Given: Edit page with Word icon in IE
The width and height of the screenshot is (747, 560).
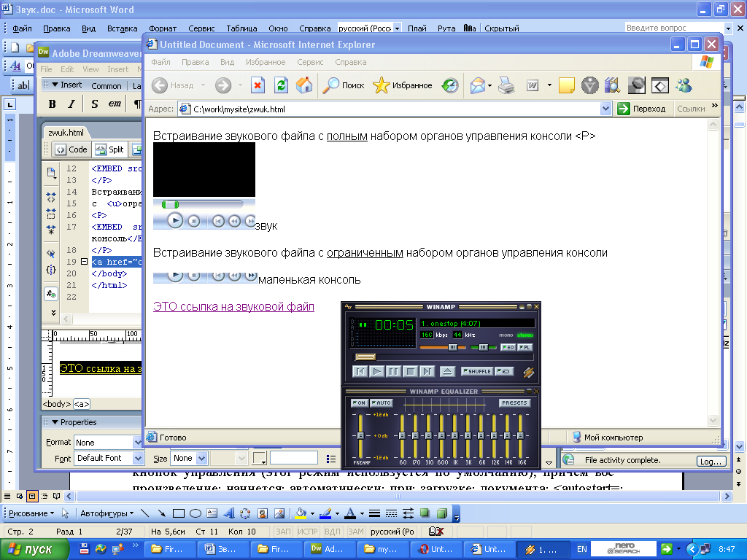Looking at the screenshot, I should (532, 85).
